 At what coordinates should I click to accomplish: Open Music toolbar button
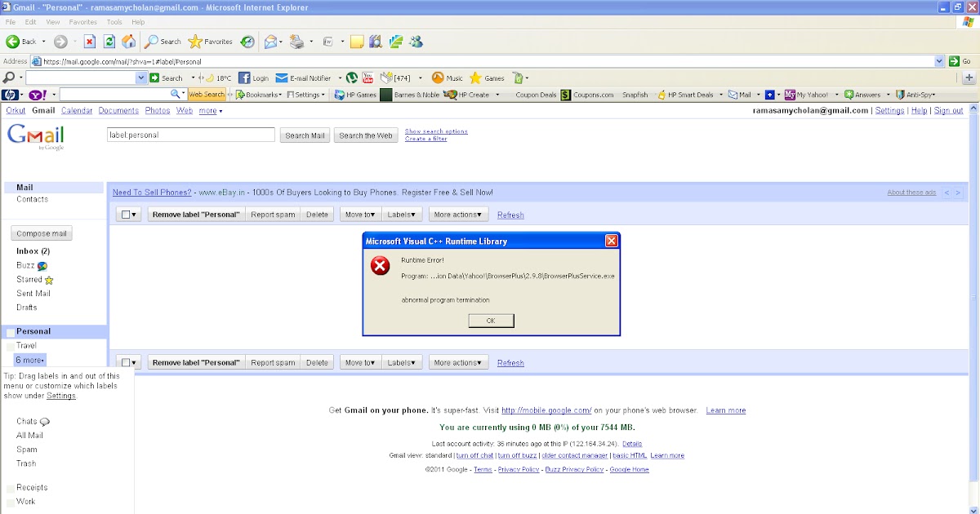pos(447,78)
